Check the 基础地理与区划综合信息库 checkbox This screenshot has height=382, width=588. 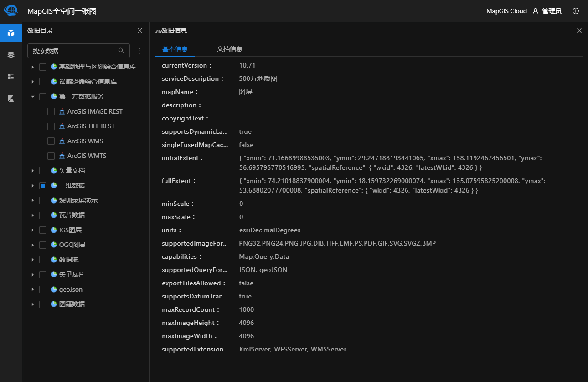tap(43, 67)
